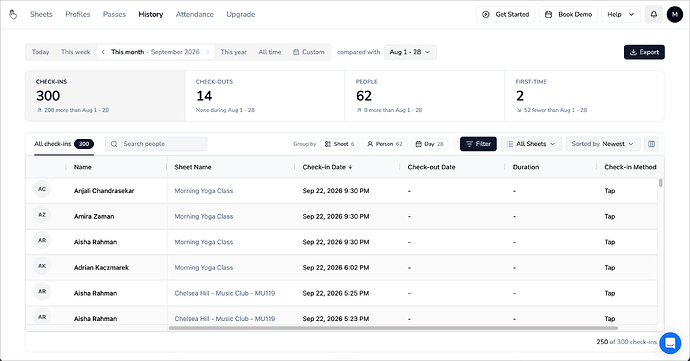Open Morning Yoga Class link for Amira Zaman

204,217
